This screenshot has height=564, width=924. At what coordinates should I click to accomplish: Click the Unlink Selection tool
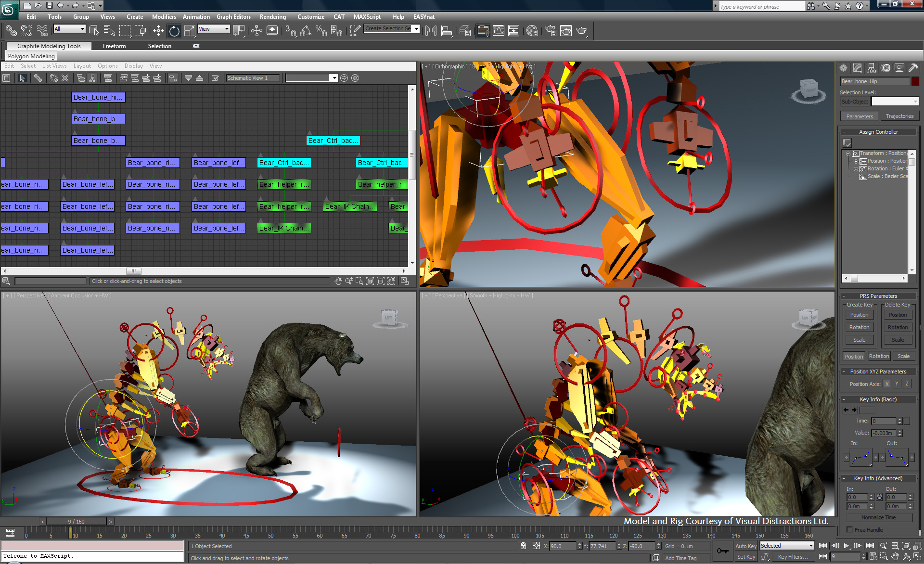click(26, 31)
